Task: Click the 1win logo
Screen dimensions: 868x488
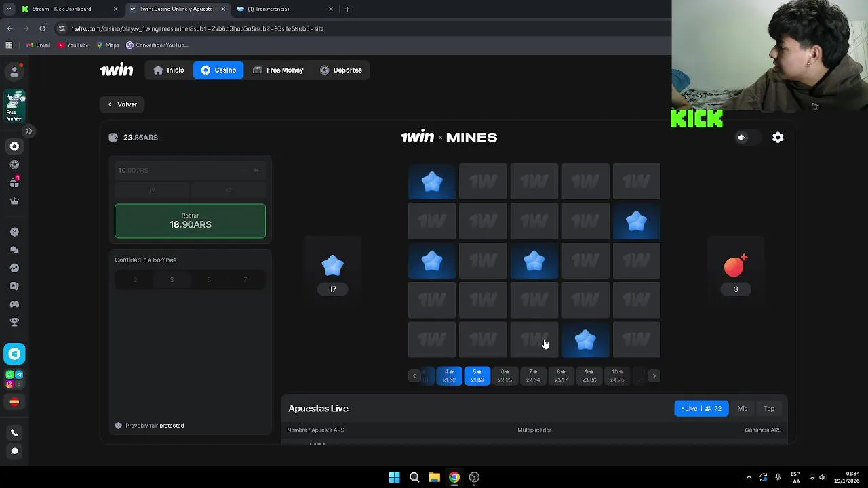Action: click(x=117, y=70)
